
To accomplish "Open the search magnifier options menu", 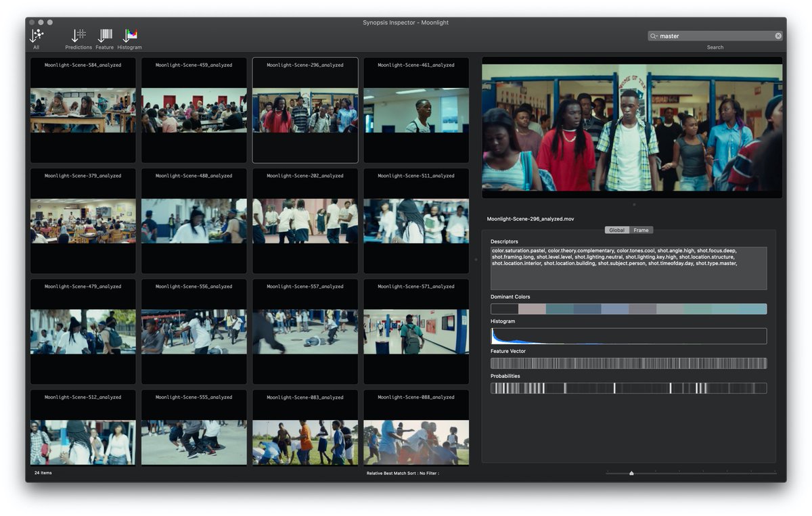I will point(654,36).
